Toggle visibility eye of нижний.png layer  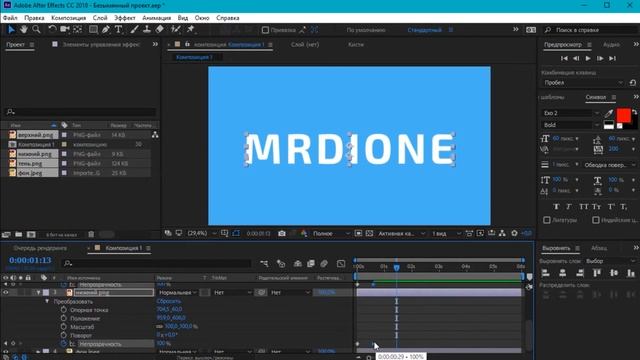point(6,292)
